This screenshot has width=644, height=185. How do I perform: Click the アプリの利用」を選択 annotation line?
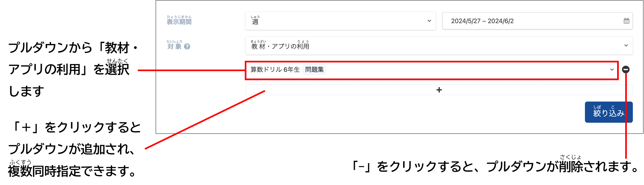pyautogui.click(x=69, y=69)
